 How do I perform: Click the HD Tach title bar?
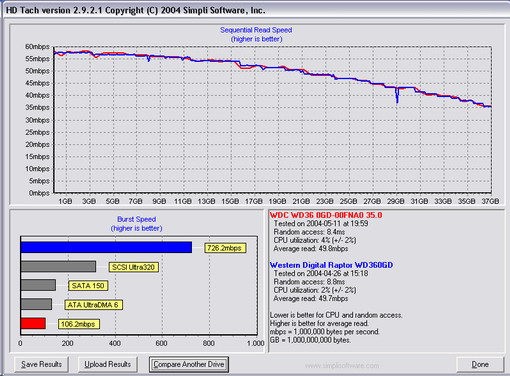[x=255, y=10]
